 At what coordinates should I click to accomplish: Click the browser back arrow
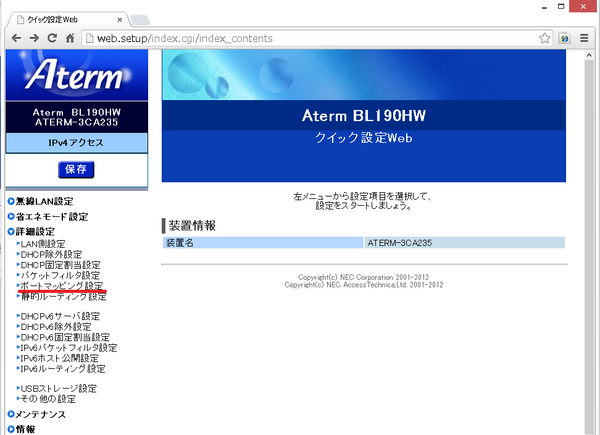click(x=16, y=38)
